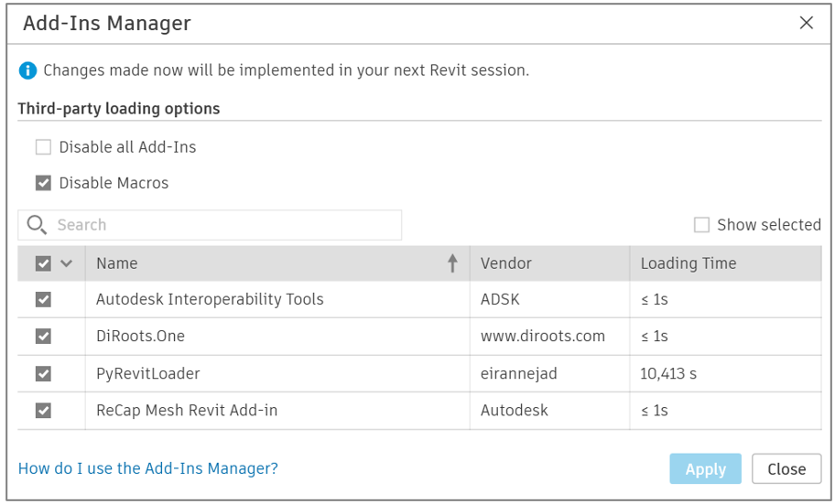The height and width of the screenshot is (504, 835).
Task: Select the ReCap Mesh Revit Add-in name cell
Action: (x=277, y=411)
